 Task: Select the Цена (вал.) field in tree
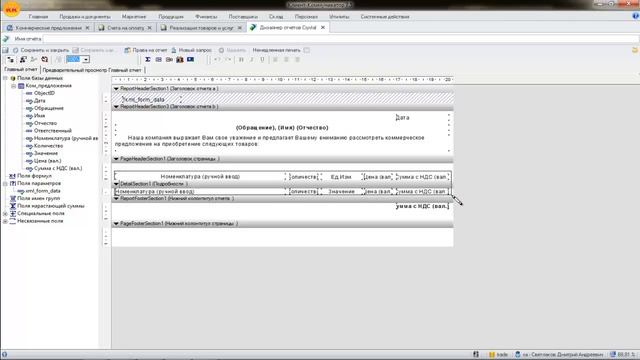(x=47, y=161)
